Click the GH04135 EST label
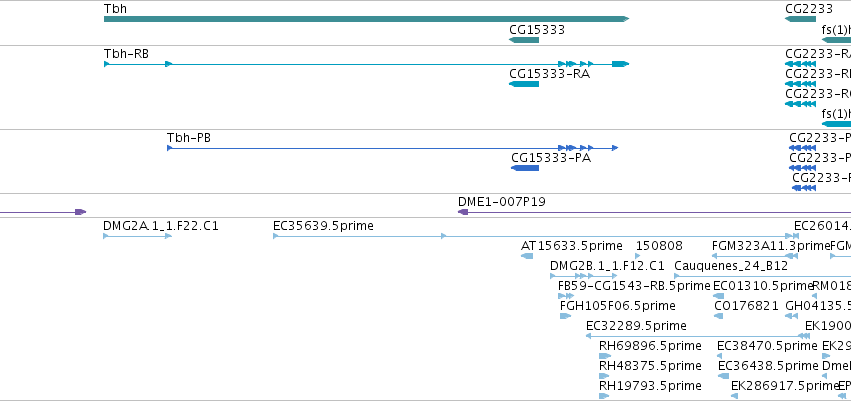This screenshot has width=851, height=401. [x=818, y=306]
